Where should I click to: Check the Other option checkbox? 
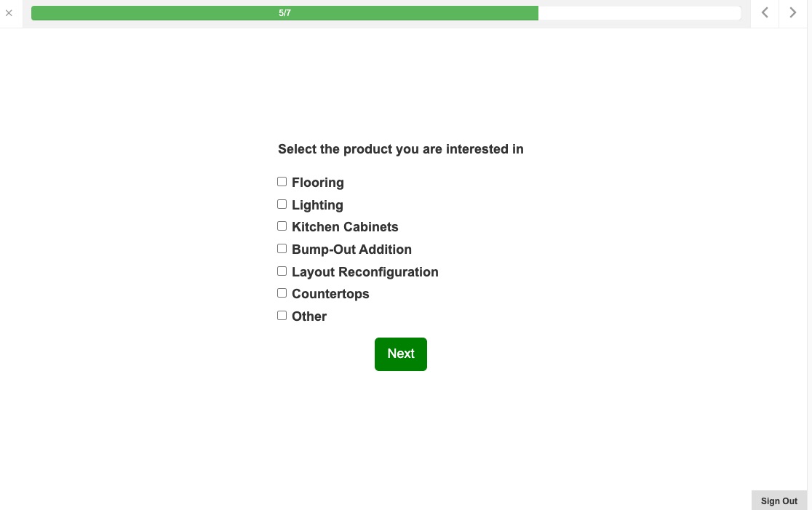(x=282, y=316)
